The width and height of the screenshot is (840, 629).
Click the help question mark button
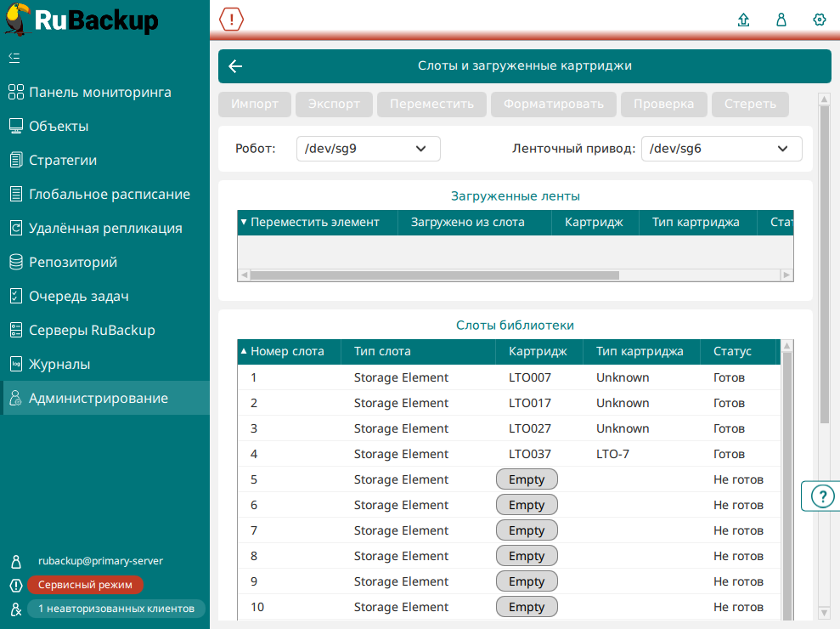click(x=821, y=496)
